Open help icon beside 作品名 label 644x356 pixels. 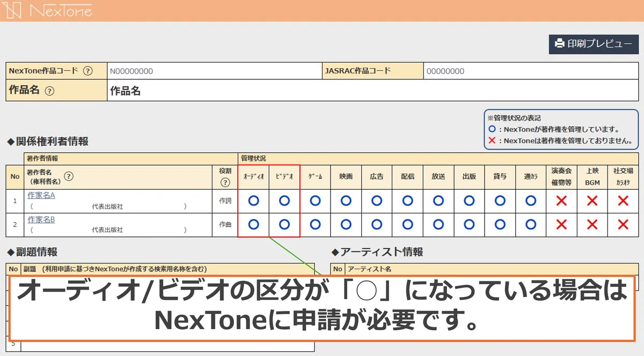pos(49,91)
